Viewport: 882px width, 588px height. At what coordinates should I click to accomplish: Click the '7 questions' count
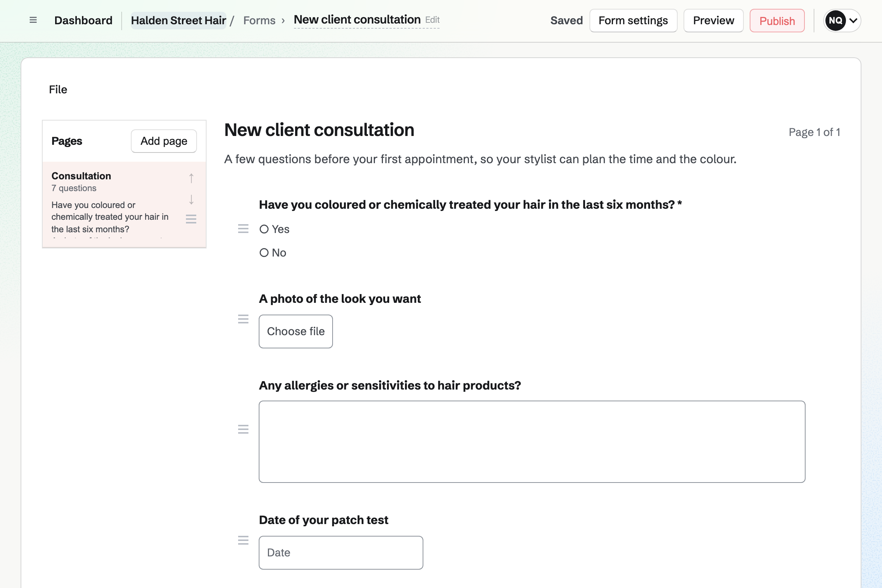tap(74, 188)
